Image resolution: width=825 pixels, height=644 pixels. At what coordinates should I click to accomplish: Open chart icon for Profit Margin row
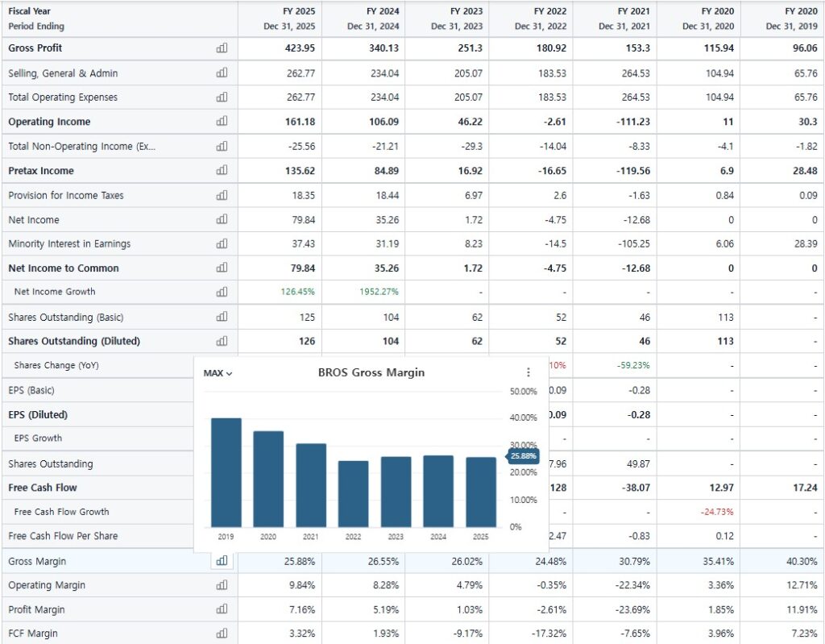pos(222,609)
